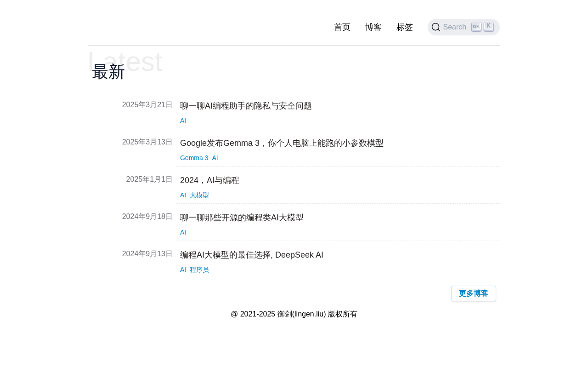This screenshot has width=588, height=368.
Task: Open the post 2024，AI与编程
Action: 209,180
